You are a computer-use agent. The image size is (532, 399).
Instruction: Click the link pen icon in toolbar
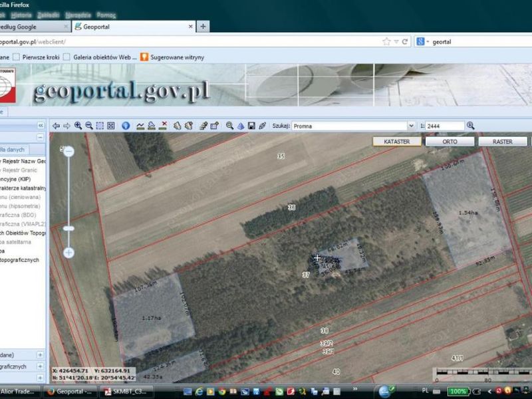pos(262,126)
